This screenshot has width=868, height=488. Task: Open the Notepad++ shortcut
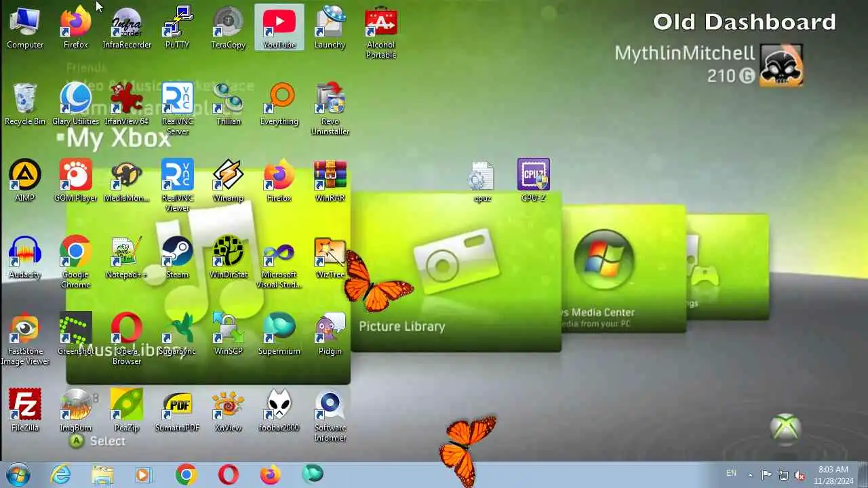pyautogui.click(x=127, y=258)
